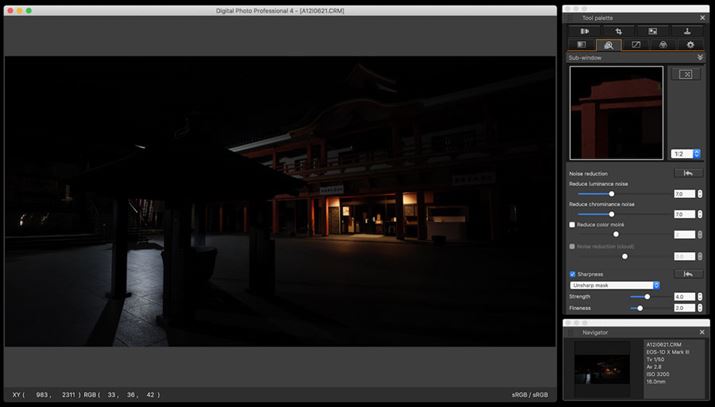The width and height of the screenshot is (715, 407).
Task: Uncheck the Sharpness checkbox
Action: pyautogui.click(x=572, y=273)
